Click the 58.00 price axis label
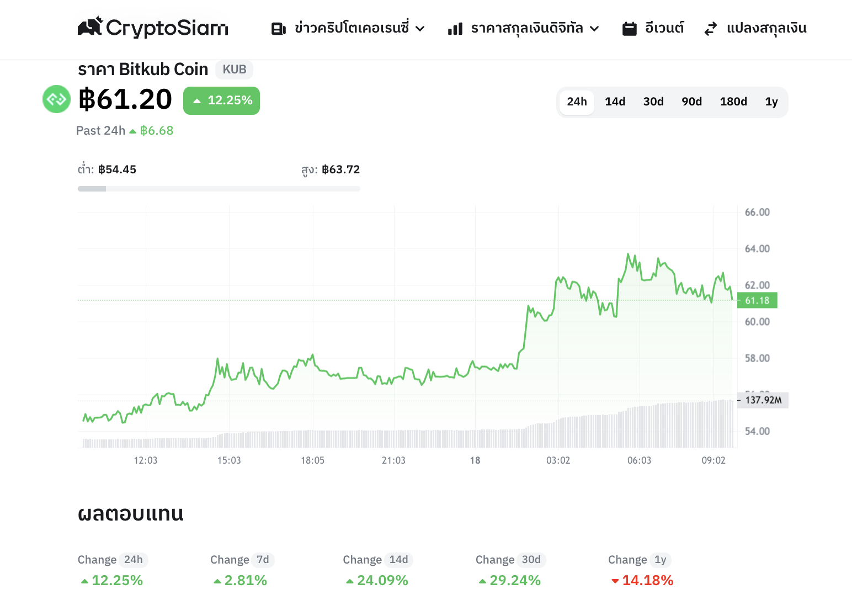 pos(757,358)
